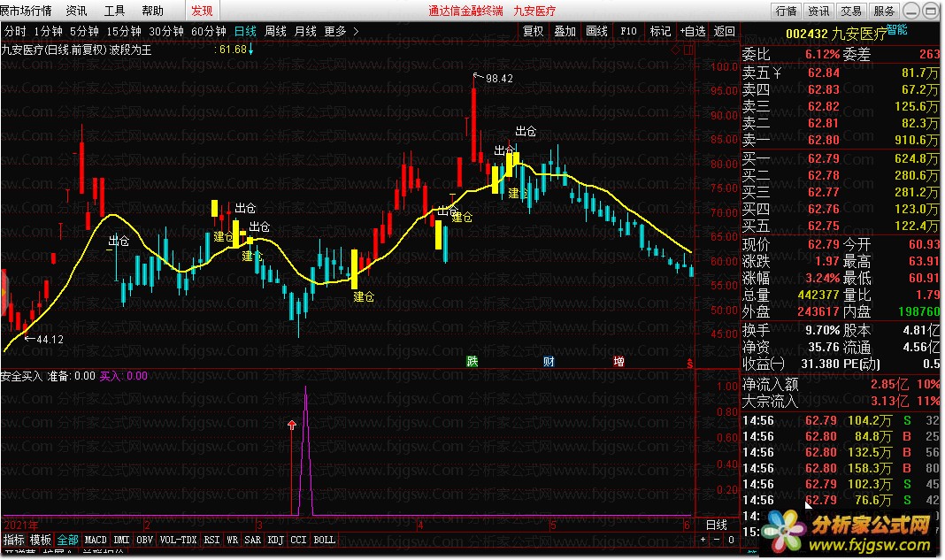Click the green 跌 marker icon
This screenshot has width=945, height=560.
(x=472, y=361)
